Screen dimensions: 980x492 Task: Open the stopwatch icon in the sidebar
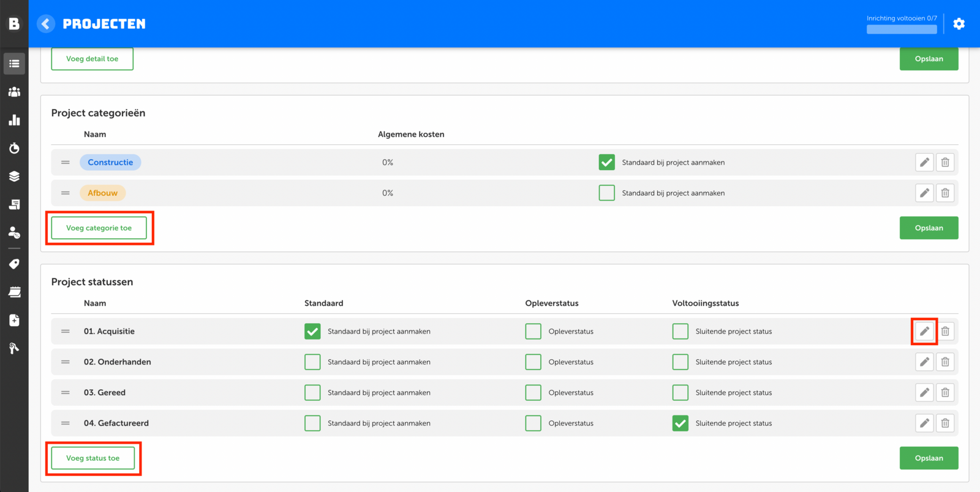pos(14,148)
